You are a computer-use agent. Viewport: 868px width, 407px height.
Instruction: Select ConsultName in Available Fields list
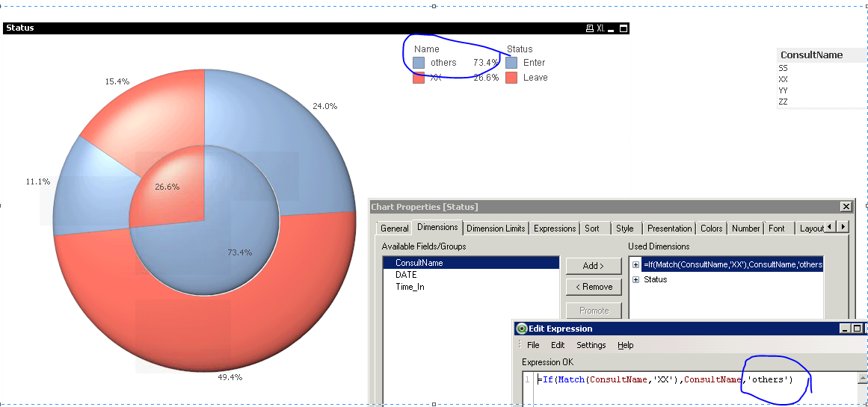click(471, 263)
